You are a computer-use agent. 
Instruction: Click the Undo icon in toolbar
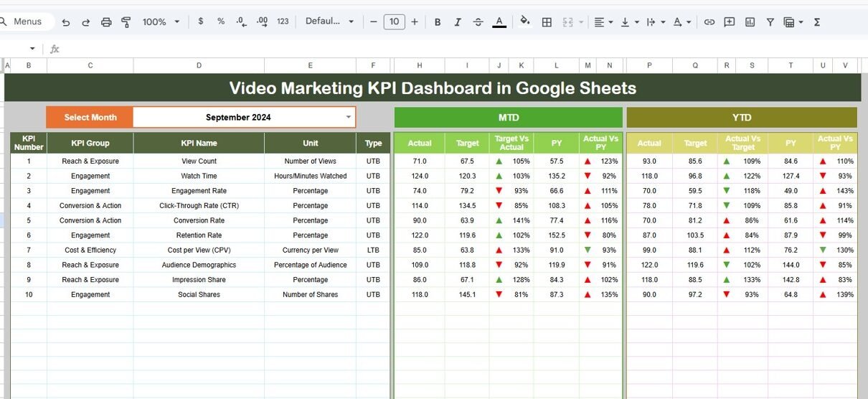pyautogui.click(x=66, y=22)
